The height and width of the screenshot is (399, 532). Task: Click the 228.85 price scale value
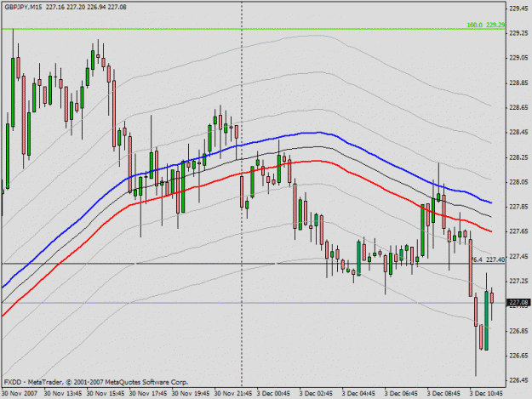(518, 83)
